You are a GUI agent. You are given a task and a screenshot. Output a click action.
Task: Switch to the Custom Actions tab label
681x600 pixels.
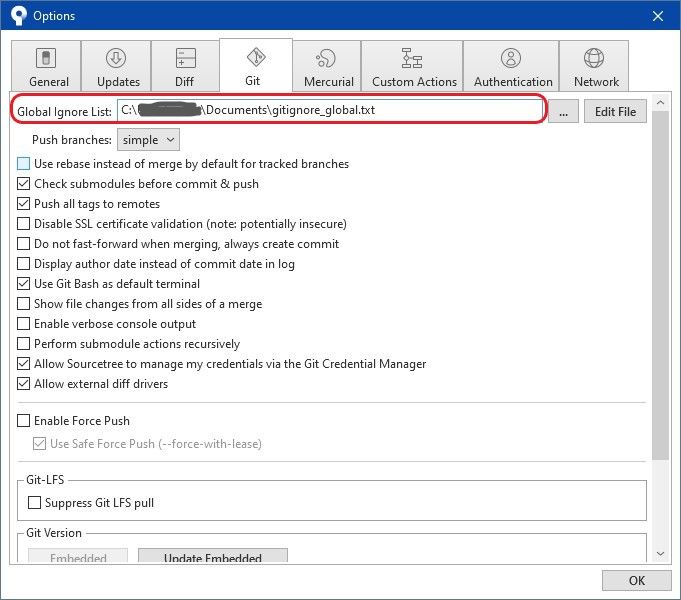(414, 82)
